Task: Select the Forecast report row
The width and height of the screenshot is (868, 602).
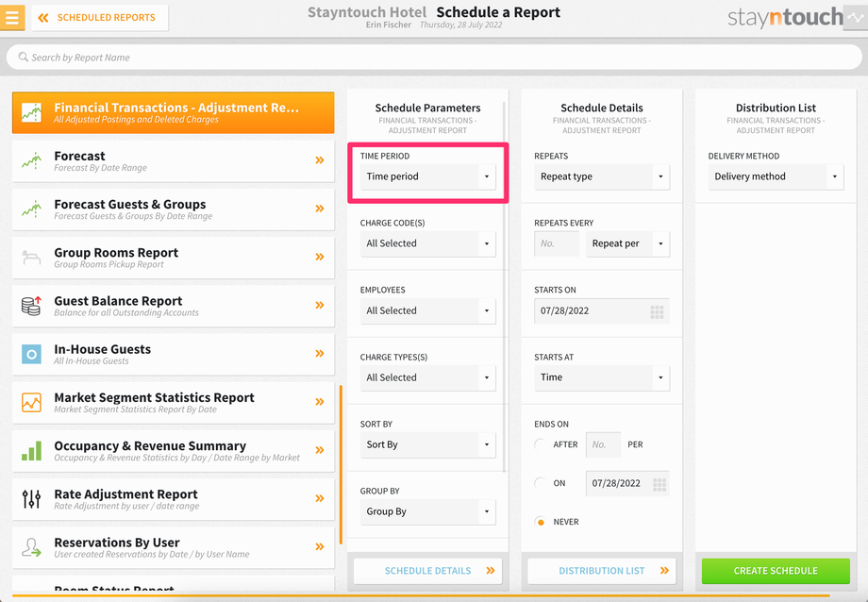Action: pyautogui.click(x=174, y=160)
